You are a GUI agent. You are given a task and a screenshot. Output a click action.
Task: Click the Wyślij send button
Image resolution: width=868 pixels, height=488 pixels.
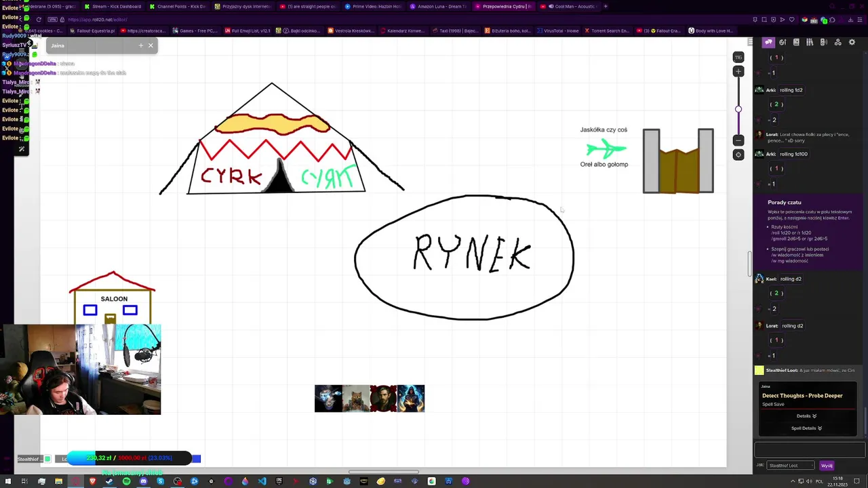827,466
